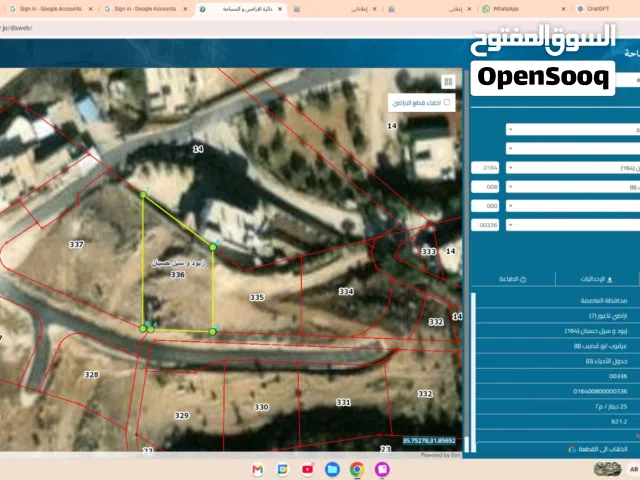The height and width of the screenshot is (480, 640).
Task: Close the دائرة الأراضي و المساحة tab
Action: 280,9
